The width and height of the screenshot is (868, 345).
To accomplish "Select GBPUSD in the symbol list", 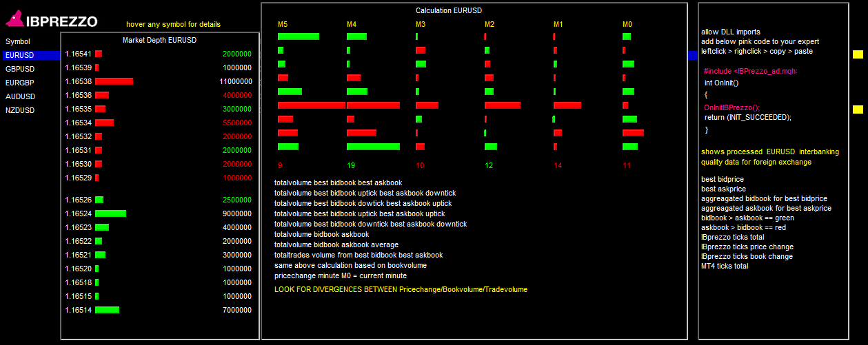I will (20, 69).
